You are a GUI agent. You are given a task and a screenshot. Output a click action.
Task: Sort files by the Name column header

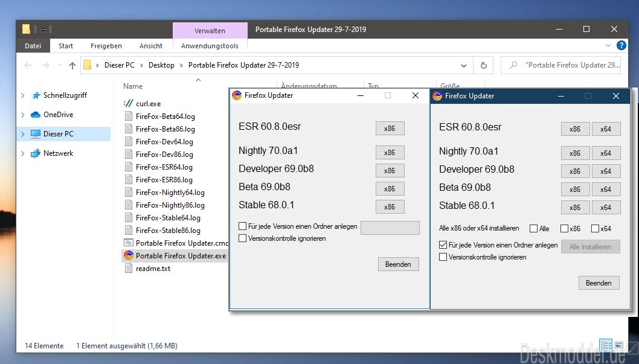point(133,86)
